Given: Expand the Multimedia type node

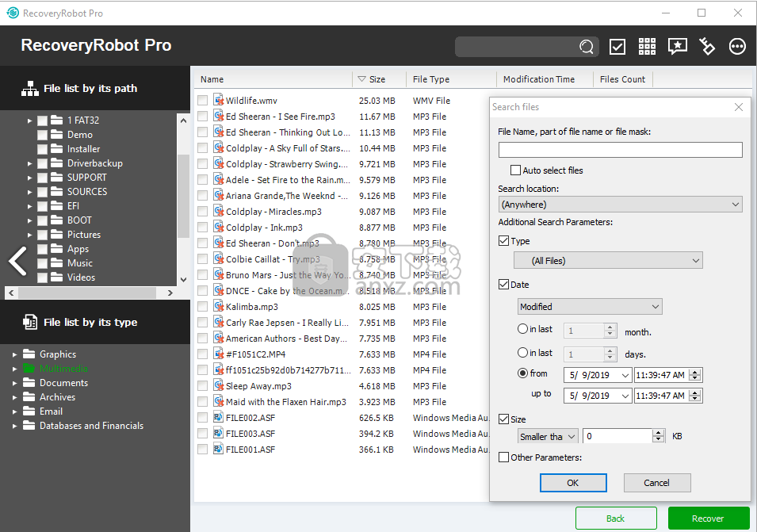Looking at the screenshot, I should (x=14, y=369).
